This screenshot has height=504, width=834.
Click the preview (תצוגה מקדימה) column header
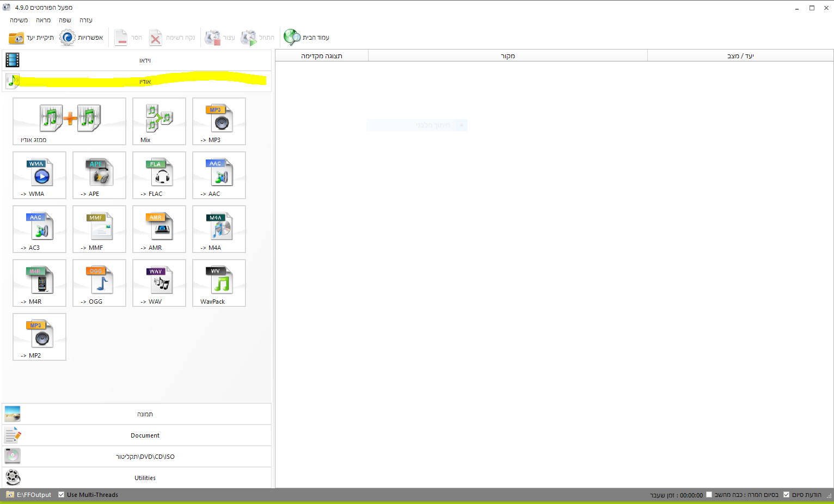(322, 56)
